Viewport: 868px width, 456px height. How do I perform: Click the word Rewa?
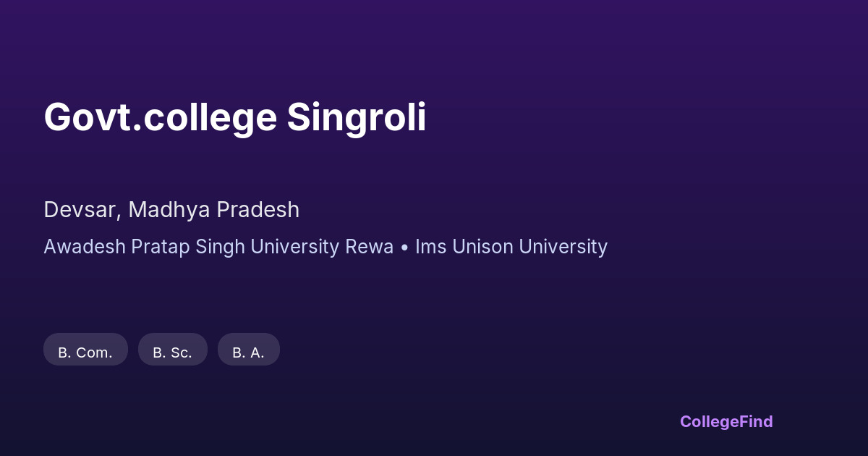tap(369, 247)
